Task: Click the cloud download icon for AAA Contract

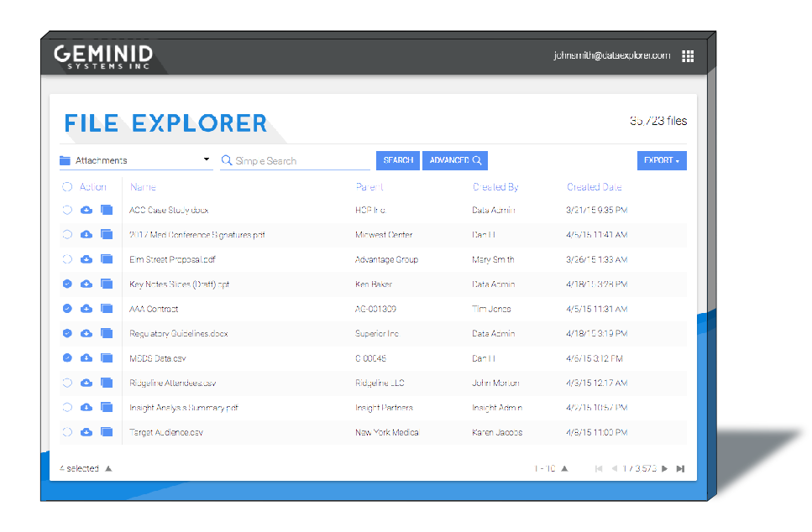Action: tap(86, 308)
